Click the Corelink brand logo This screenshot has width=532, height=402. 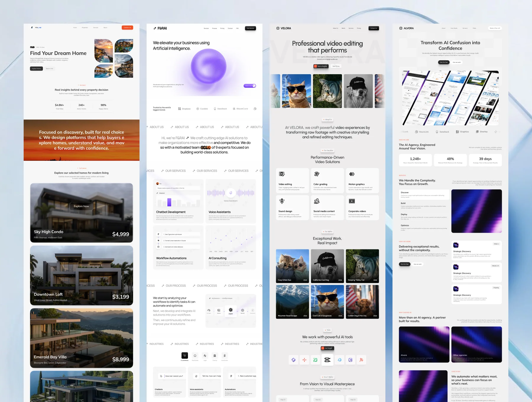tap(202, 109)
